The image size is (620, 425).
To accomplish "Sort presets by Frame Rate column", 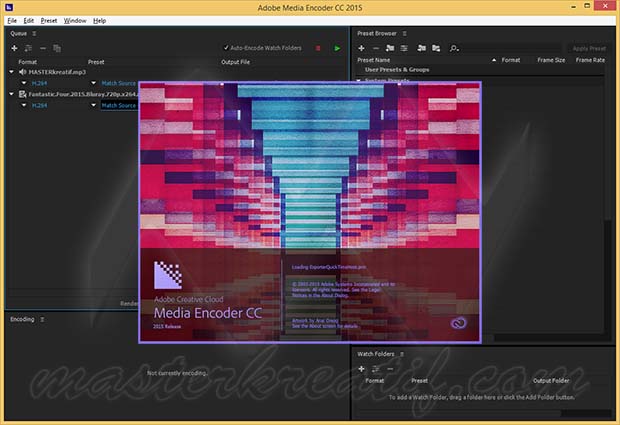I will [590, 60].
